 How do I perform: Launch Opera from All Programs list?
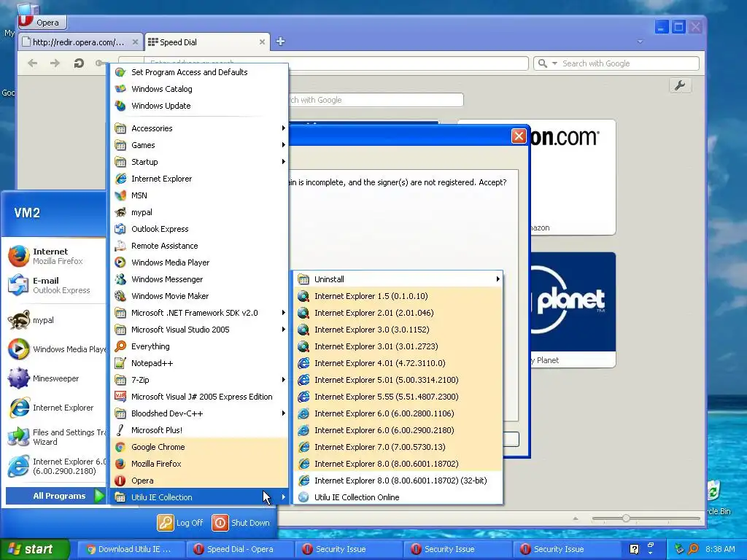coord(200,481)
